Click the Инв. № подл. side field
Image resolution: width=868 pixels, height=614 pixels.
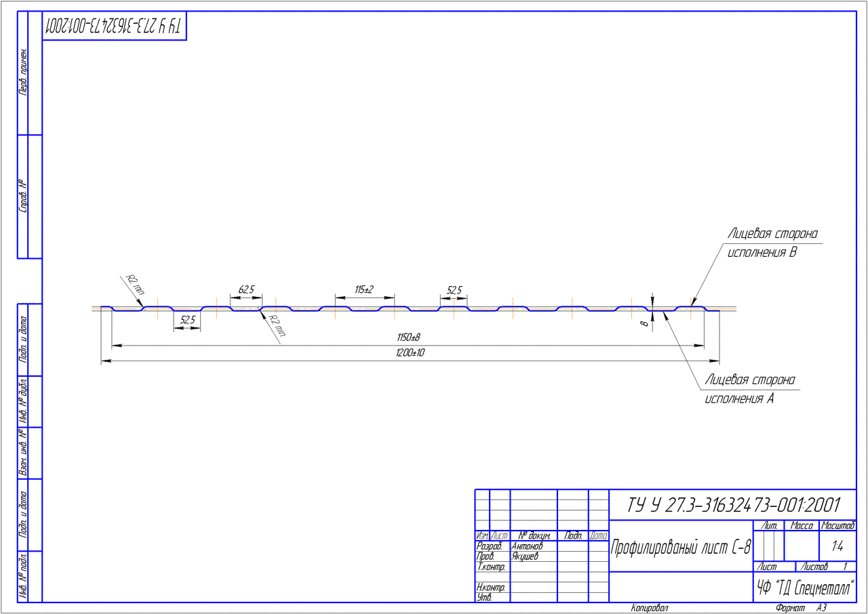click(x=23, y=577)
